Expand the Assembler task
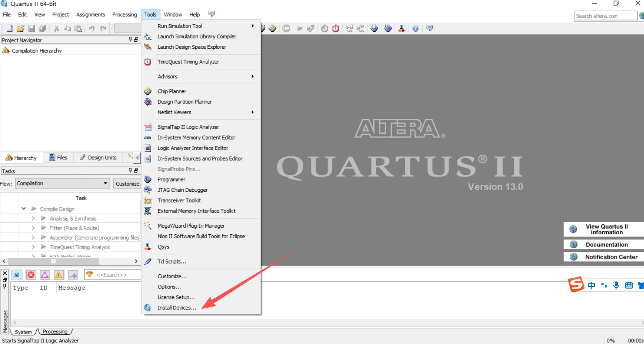Screen dimensions: 644x344 tap(33, 237)
